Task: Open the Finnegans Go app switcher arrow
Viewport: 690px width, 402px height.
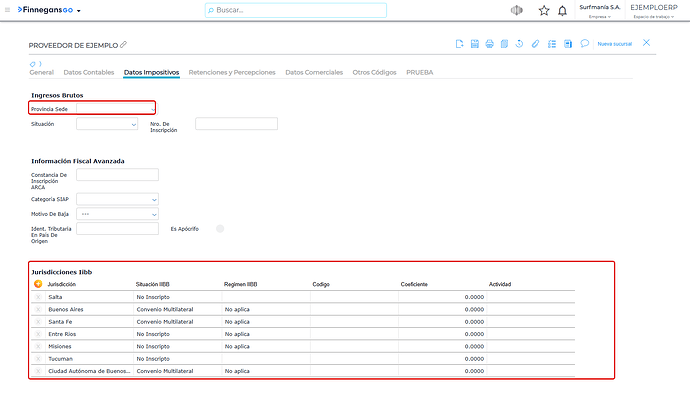Action: [x=79, y=11]
